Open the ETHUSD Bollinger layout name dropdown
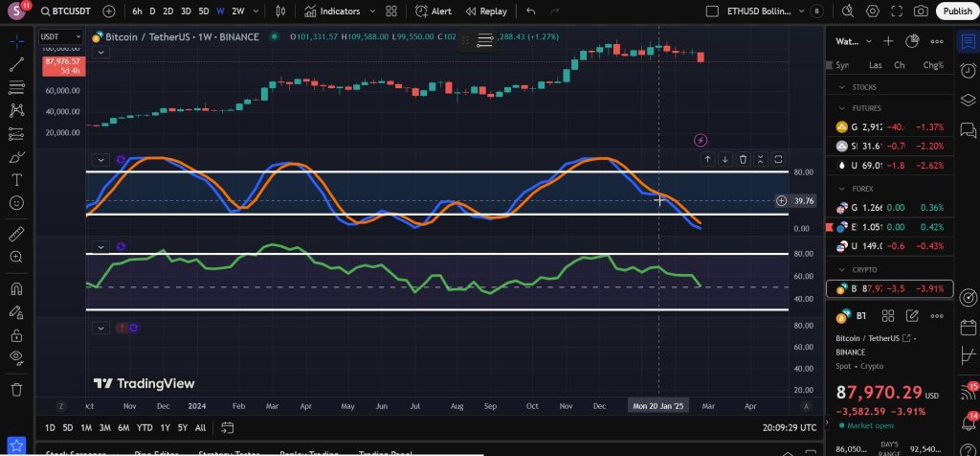 coord(767,11)
